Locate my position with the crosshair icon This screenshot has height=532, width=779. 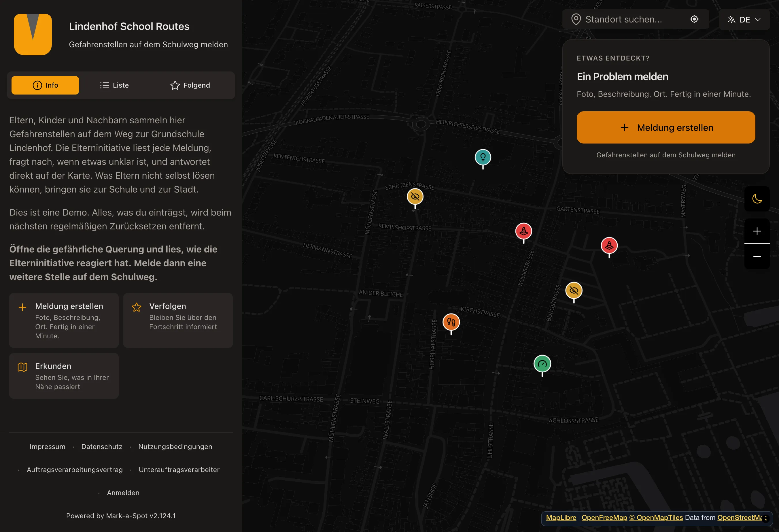(694, 19)
